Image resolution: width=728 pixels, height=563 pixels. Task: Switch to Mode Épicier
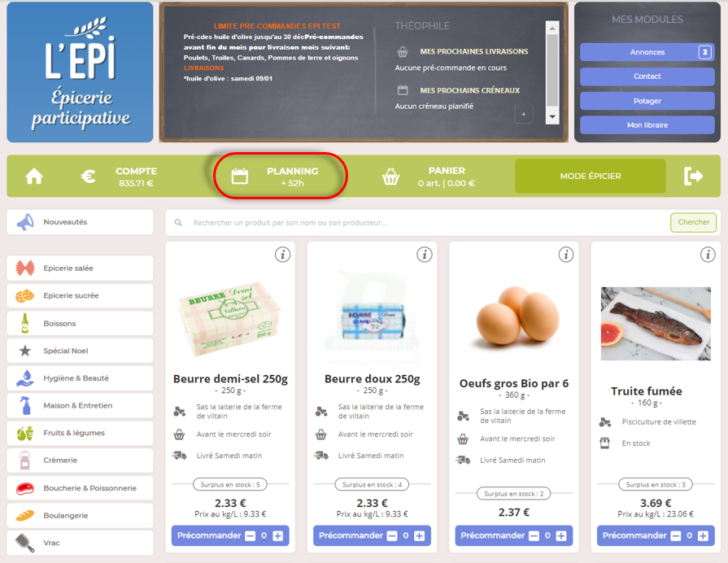point(590,176)
